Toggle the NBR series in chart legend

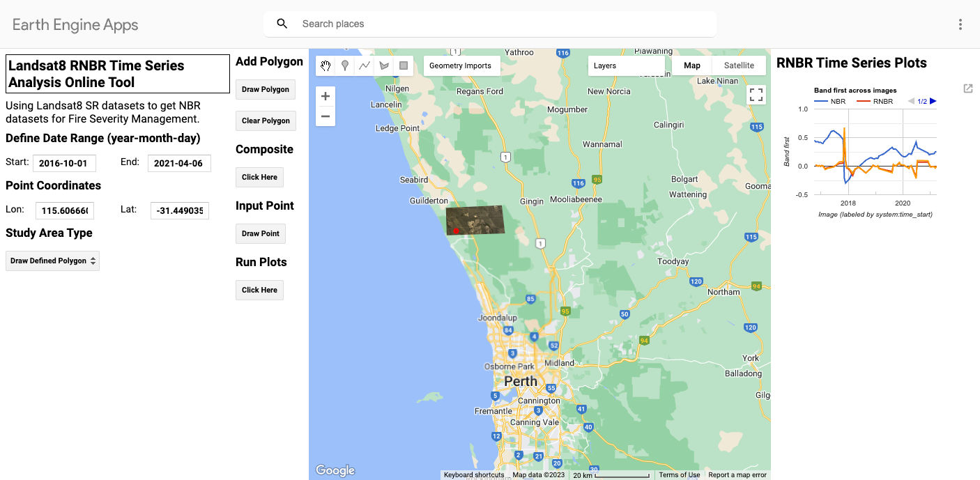(x=830, y=101)
